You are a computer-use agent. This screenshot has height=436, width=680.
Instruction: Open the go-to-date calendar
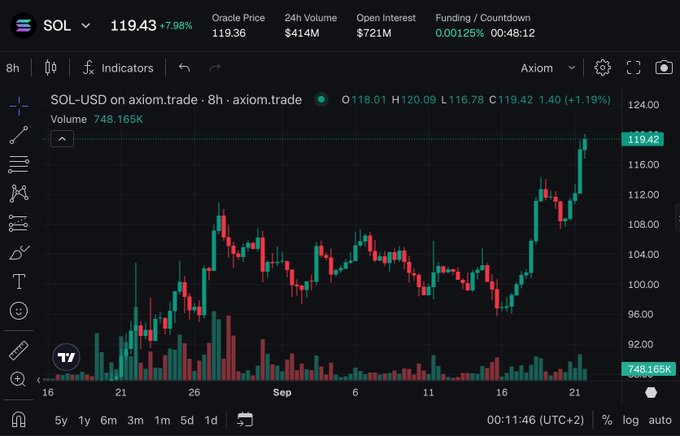pos(245,420)
